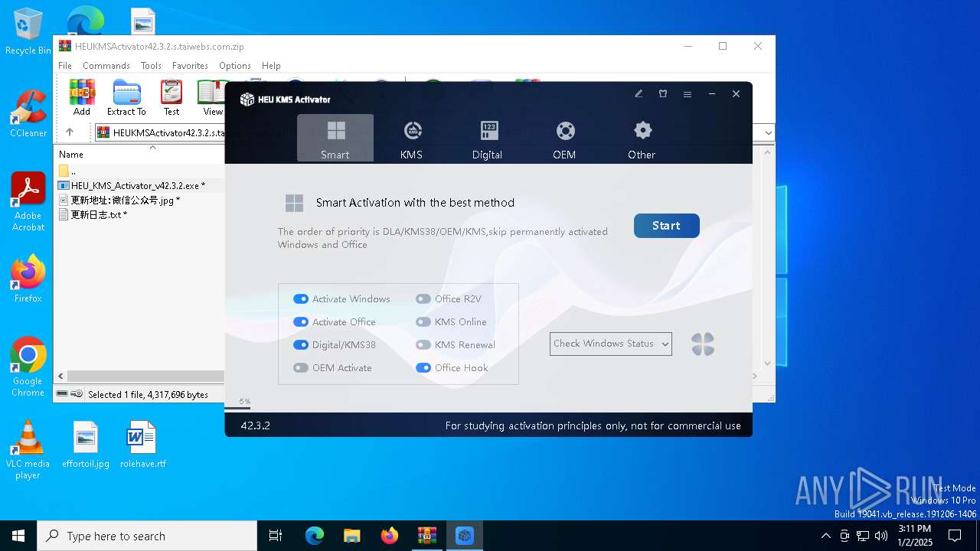Click the volume speaker tray icon
The image size is (980, 551).
pyautogui.click(x=880, y=536)
